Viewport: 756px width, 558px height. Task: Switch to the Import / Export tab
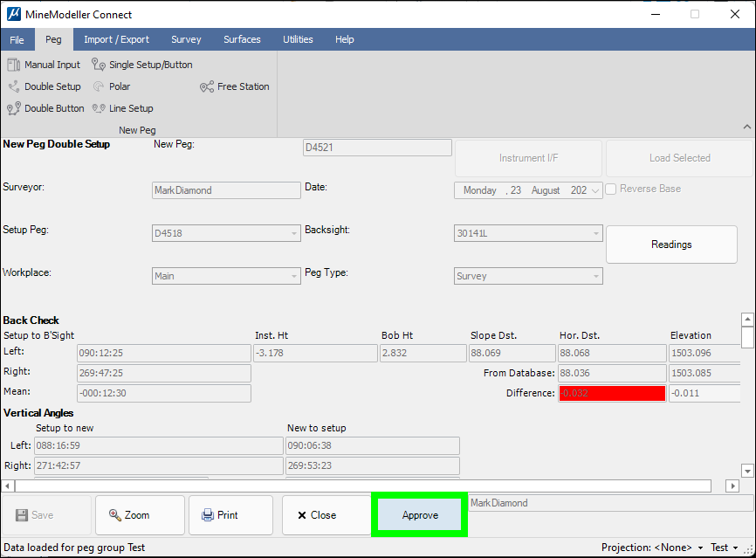(x=116, y=39)
